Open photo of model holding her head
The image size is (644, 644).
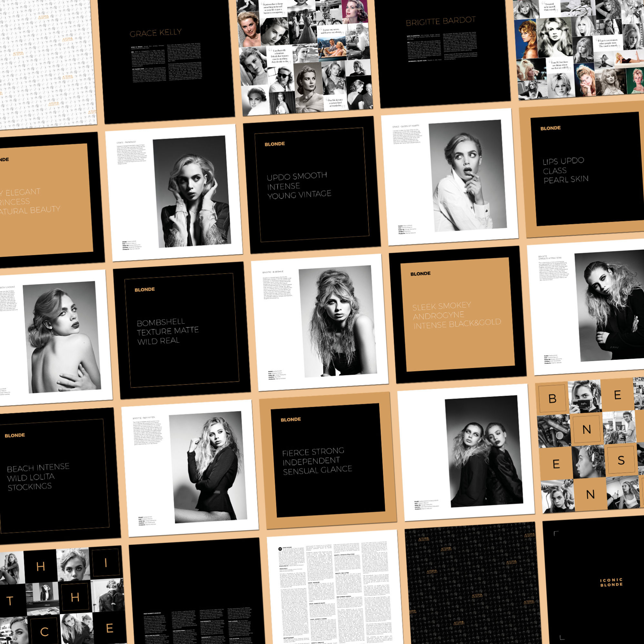[192, 191]
